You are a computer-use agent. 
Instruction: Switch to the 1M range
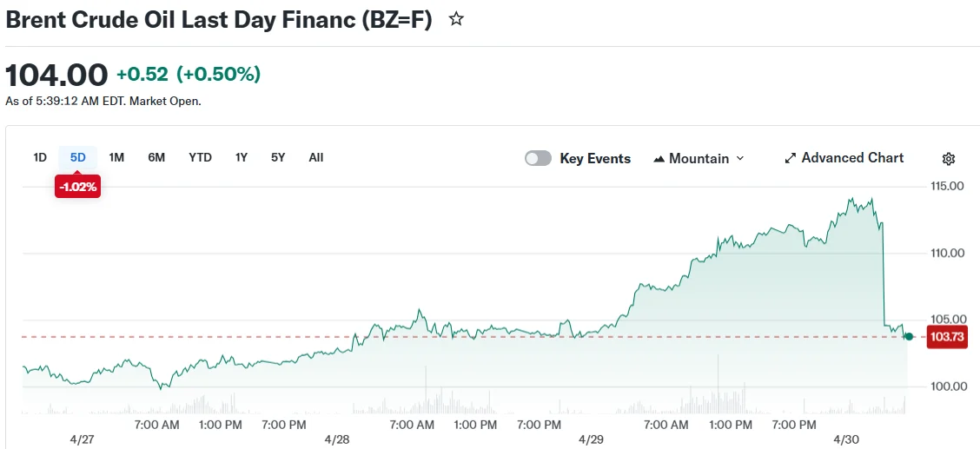click(116, 157)
